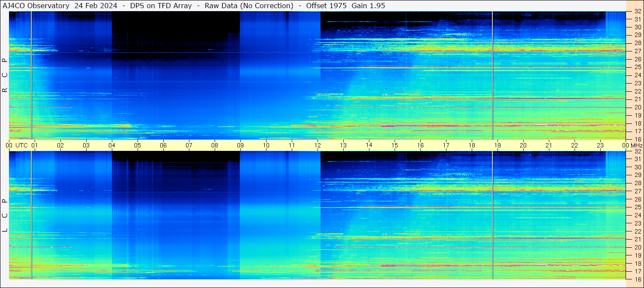The height and width of the screenshot is (288, 644).
Task: Click the 24 MHz tick label of LCP panel
Action: click(x=638, y=215)
